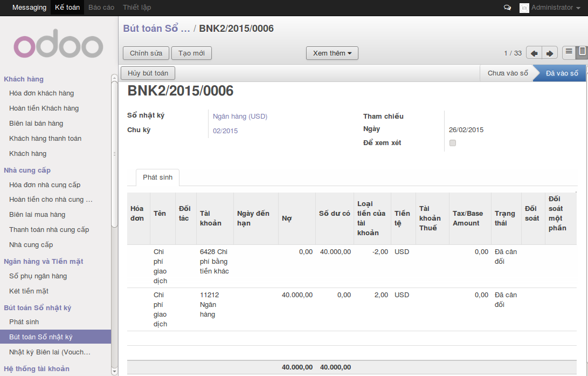This screenshot has width=588, height=376.
Task: Select 'Chưa vào sổ' status step
Action: pos(507,73)
